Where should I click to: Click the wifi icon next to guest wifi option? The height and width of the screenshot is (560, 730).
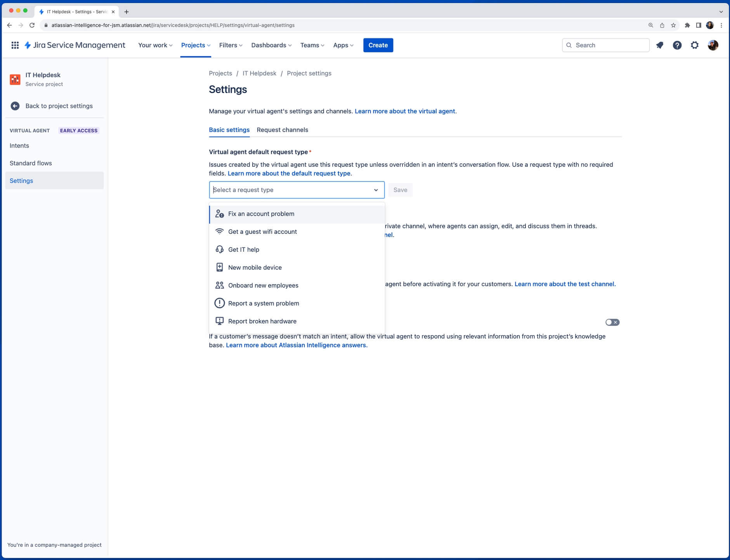219,232
